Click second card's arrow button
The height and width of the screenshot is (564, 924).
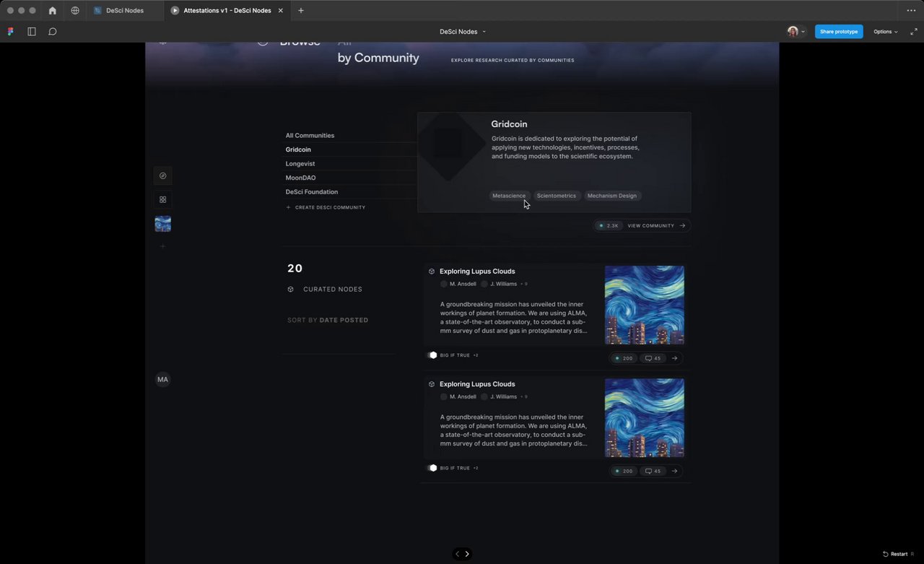675,471
